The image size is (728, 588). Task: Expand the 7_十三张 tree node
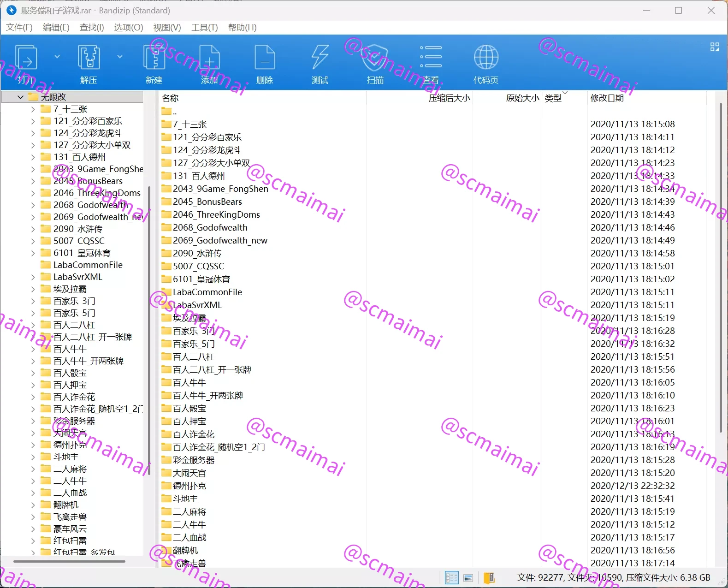point(33,109)
